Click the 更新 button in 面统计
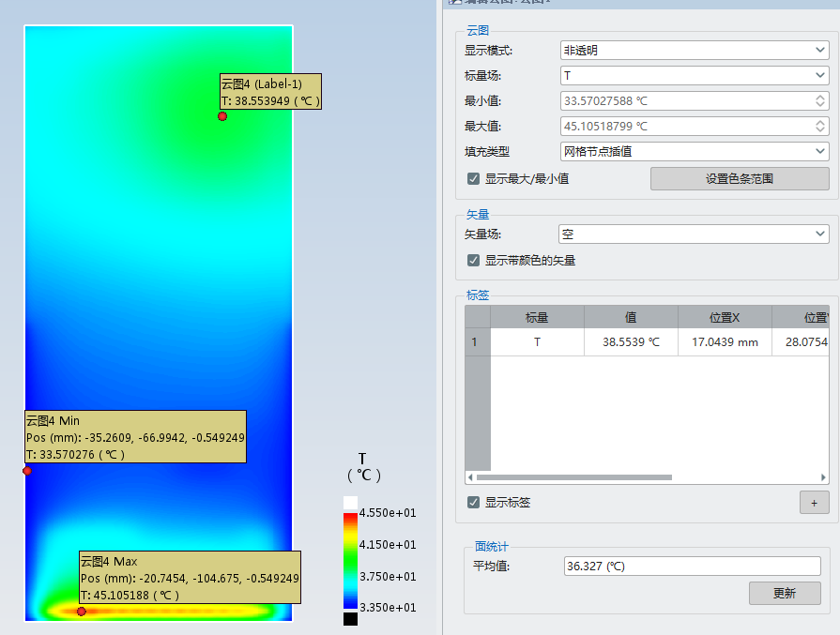 (x=785, y=593)
